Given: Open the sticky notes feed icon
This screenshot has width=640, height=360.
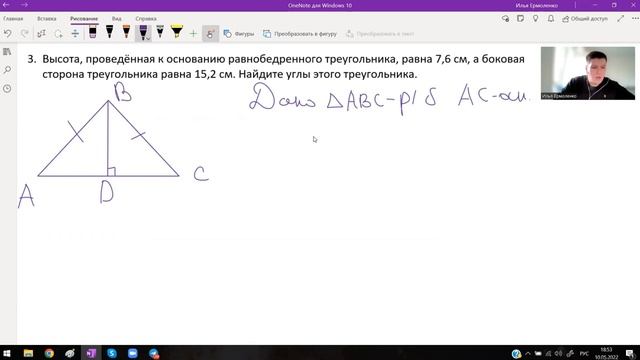Looking at the screenshot, I should (520, 19).
